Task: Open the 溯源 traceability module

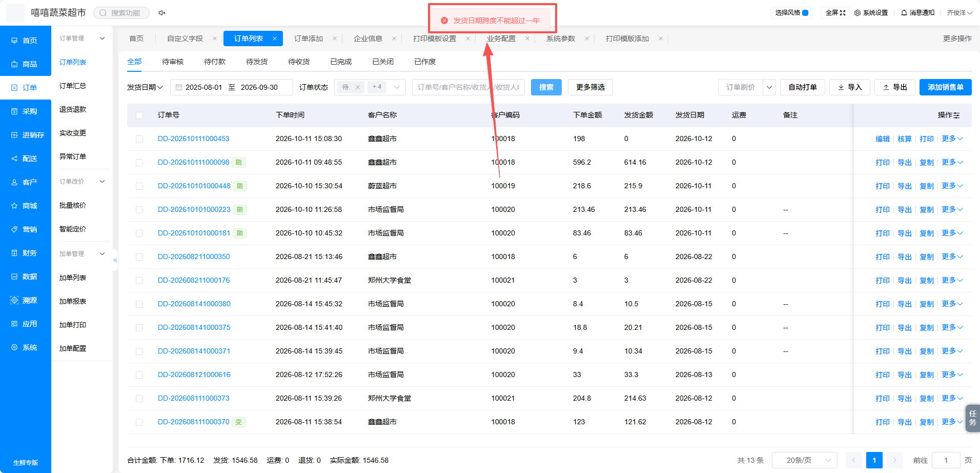Action: 26,300
